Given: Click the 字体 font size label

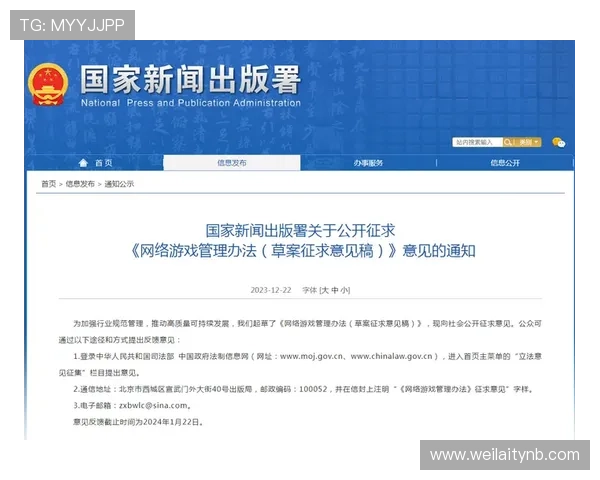Looking at the screenshot, I should click(310, 290).
